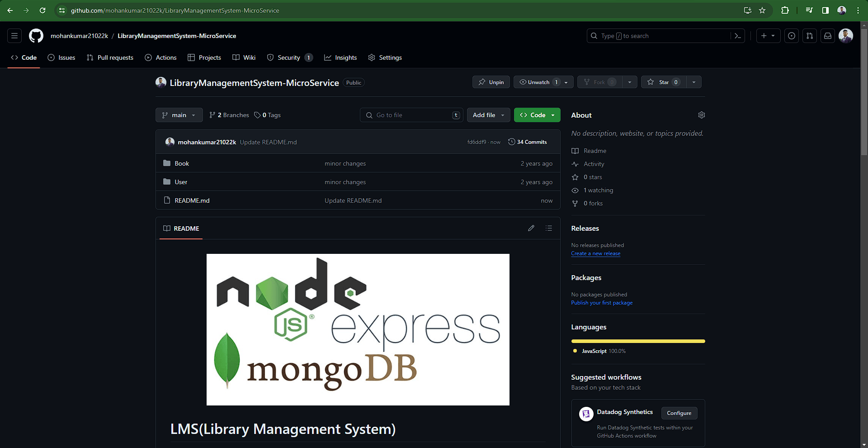The width and height of the screenshot is (868, 448).
Task: Open the hamburger navigation menu
Action: (14, 36)
